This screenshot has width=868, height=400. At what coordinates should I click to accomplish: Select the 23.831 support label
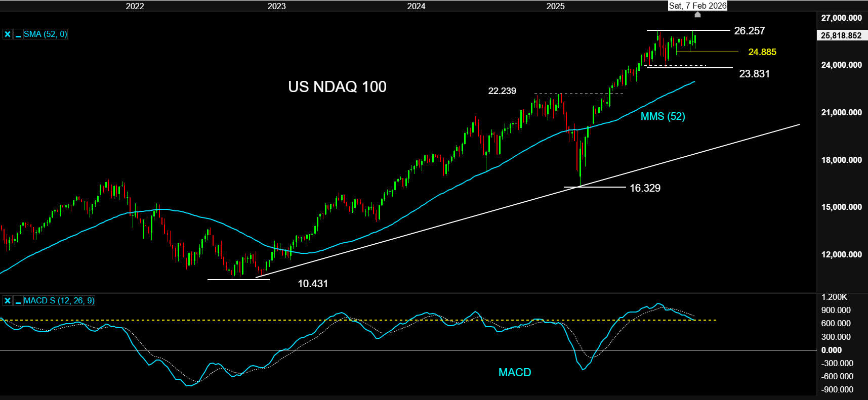click(x=754, y=74)
